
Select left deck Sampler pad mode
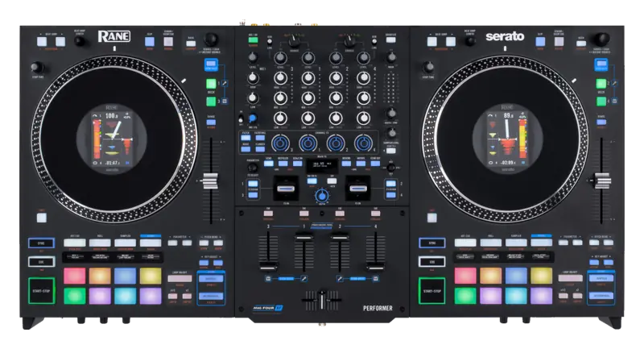[126, 243]
